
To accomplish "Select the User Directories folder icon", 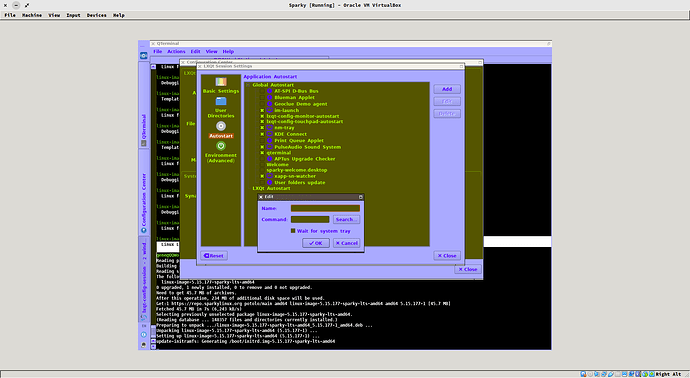I will pyautogui.click(x=221, y=102).
